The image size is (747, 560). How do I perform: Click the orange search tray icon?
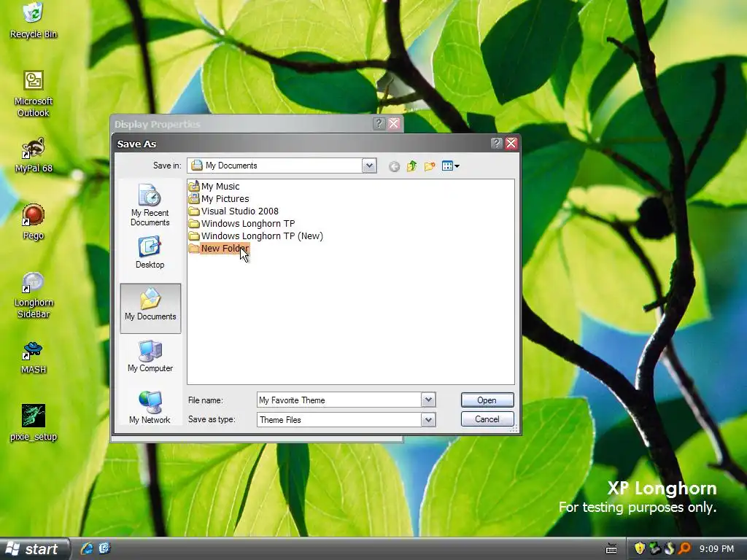click(684, 548)
